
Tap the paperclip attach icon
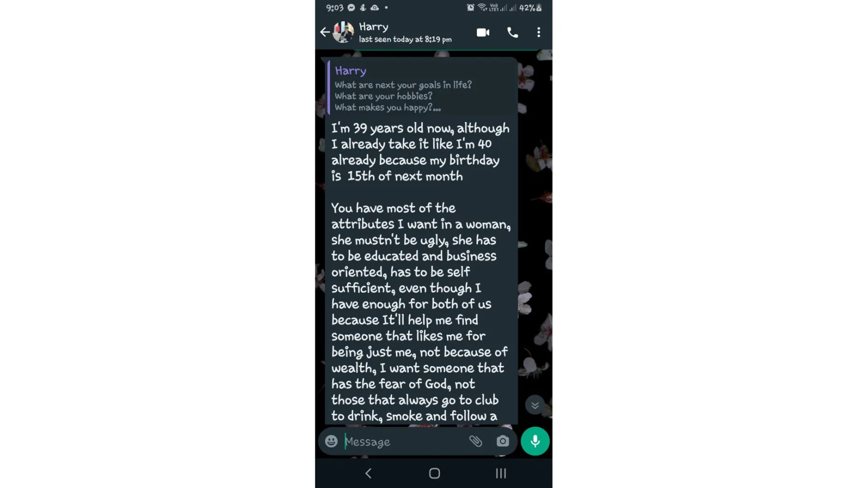[x=475, y=441]
